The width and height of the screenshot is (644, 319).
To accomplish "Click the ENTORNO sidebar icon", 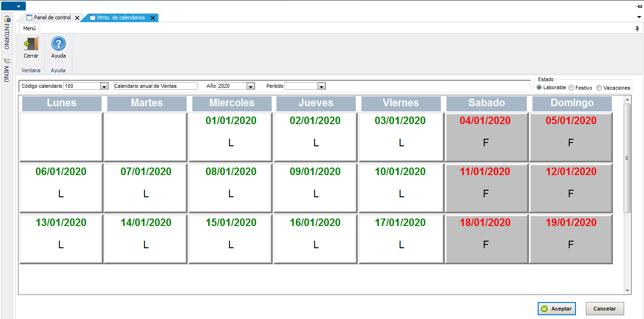I will tap(7, 19).
